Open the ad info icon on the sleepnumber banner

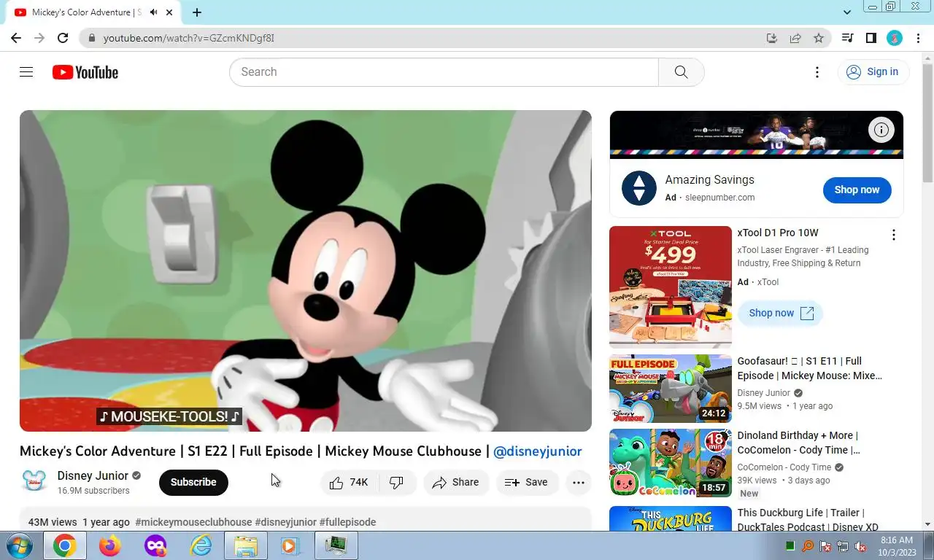[881, 130]
